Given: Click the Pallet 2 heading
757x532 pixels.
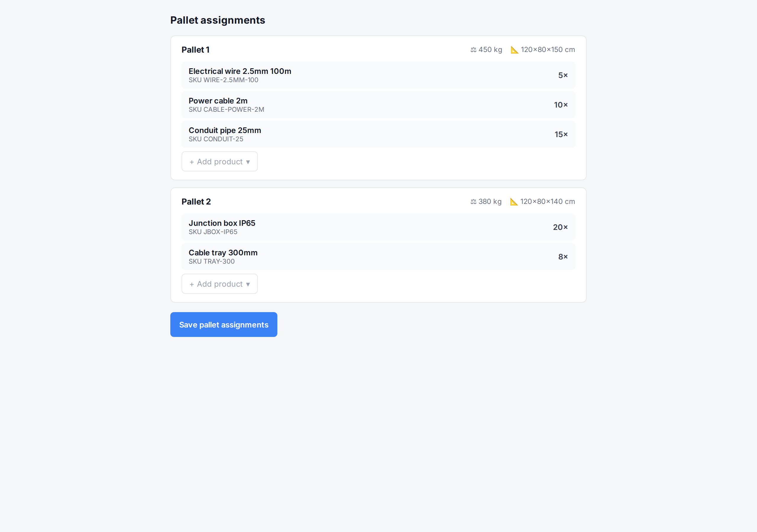Looking at the screenshot, I should tap(196, 202).
